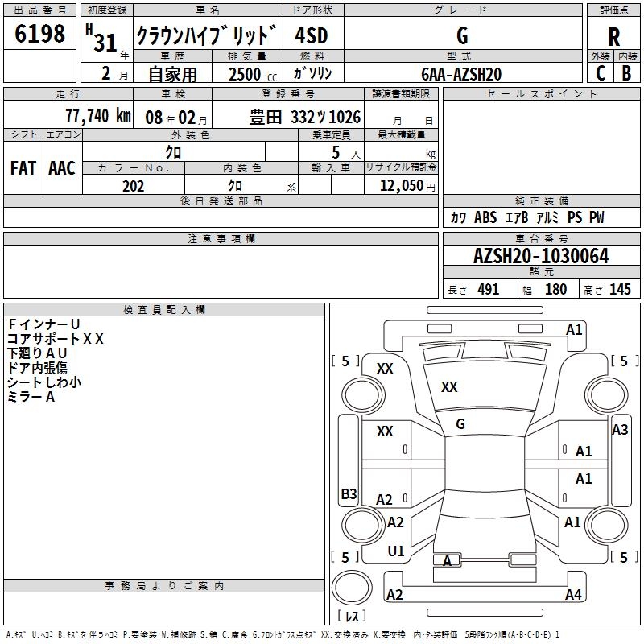The height and width of the screenshot is (644, 644).
Task: Click mileage value 77,740 km
Action: [x=98, y=116]
